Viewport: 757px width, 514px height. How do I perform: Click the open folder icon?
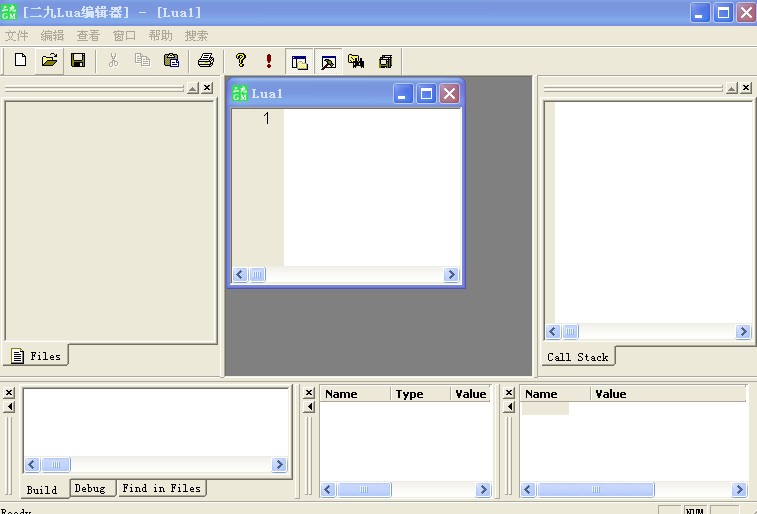(48, 60)
